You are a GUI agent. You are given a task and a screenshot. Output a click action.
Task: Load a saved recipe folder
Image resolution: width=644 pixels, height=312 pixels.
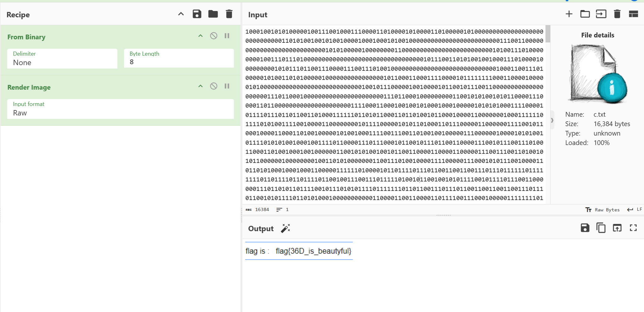(213, 14)
